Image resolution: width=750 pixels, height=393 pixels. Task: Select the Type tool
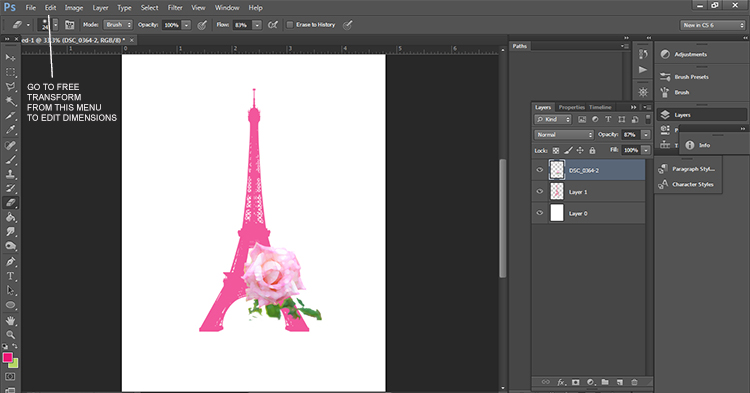point(11,276)
